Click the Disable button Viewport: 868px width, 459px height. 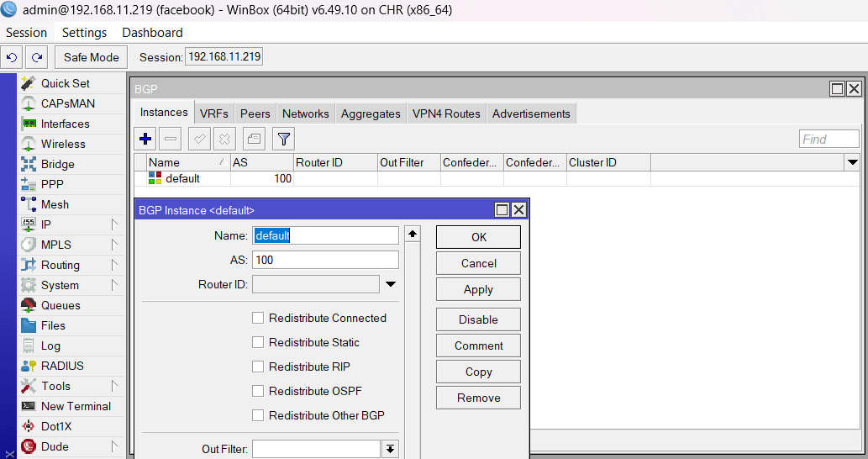pos(478,319)
